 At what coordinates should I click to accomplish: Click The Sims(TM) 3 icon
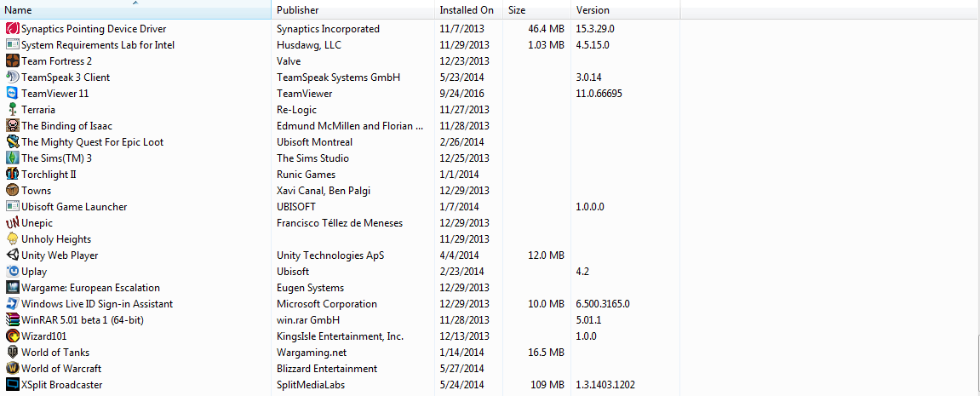pos(12,158)
